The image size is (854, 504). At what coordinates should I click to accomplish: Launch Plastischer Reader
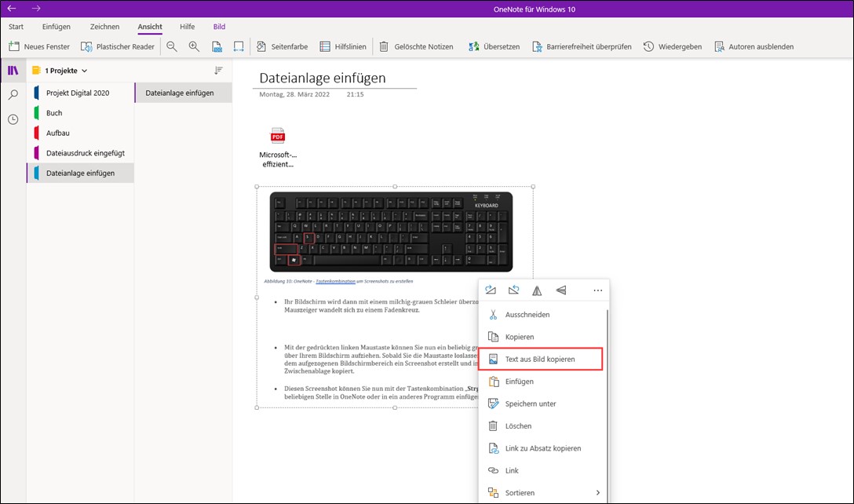tap(118, 47)
